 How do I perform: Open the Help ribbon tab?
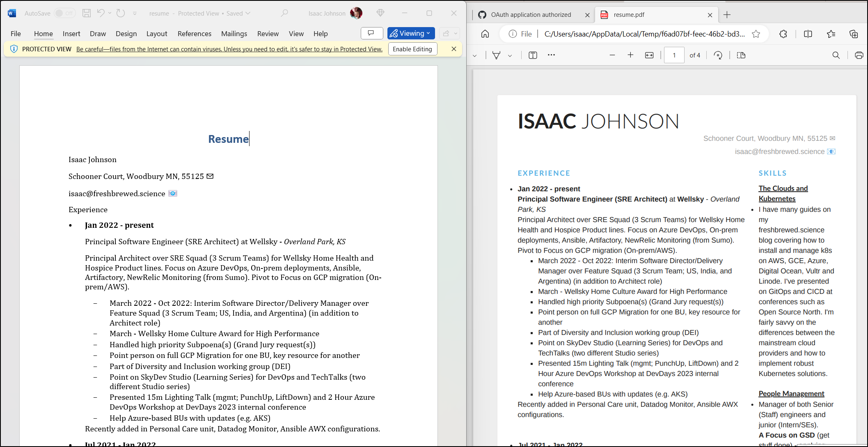click(321, 34)
